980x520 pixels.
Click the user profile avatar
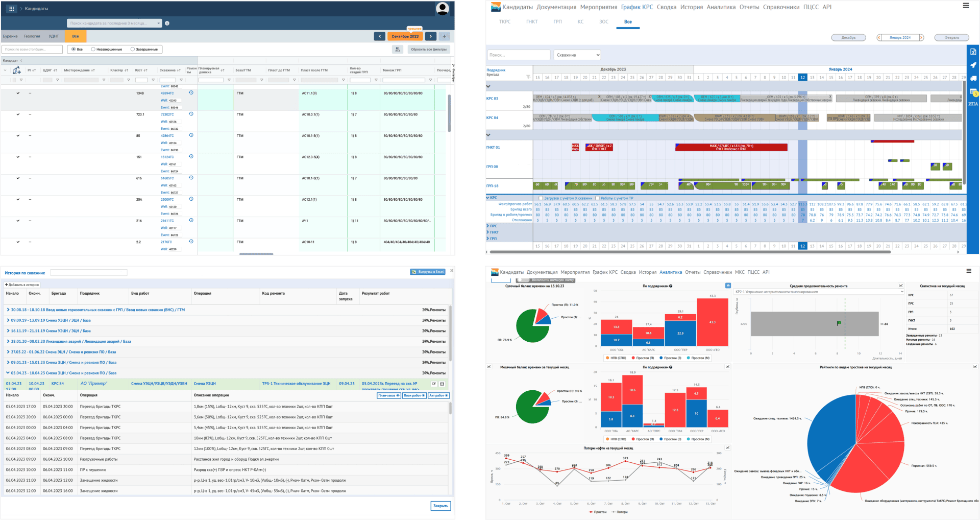click(x=443, y=8)
